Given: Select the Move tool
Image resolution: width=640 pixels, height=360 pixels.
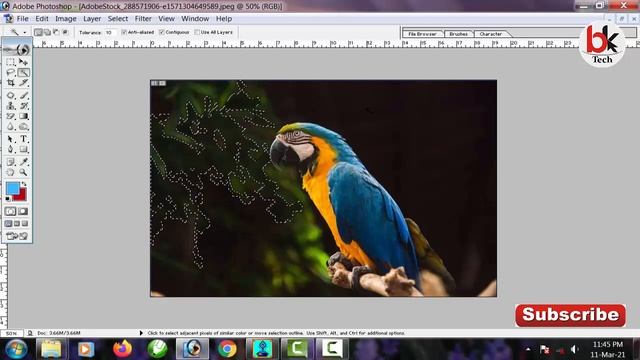Looking at the screenshot, I should (24, 62).
